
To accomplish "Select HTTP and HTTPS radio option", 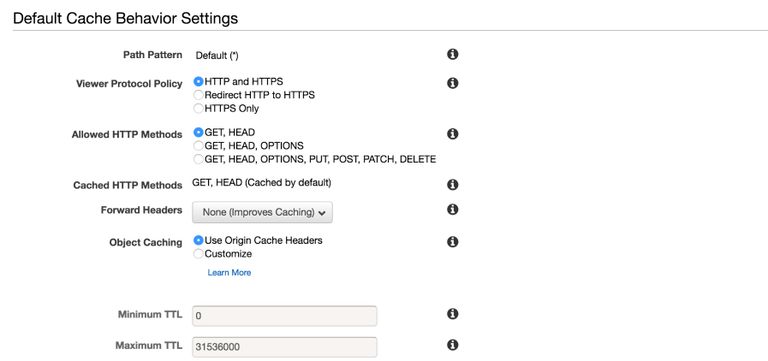I will point(198,81).
